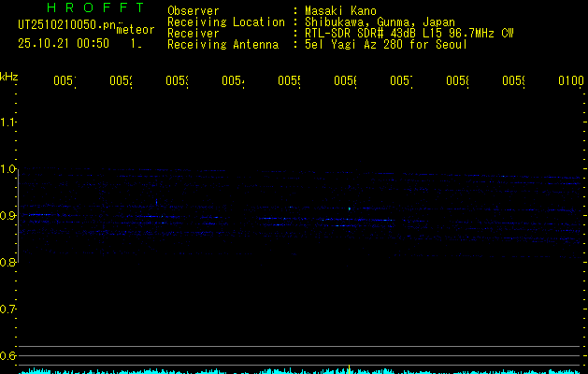Click the 0.9 kHz frequency tick label
Image resolution: width=588 pixels, height=374 pixels.
coord(7,215)
